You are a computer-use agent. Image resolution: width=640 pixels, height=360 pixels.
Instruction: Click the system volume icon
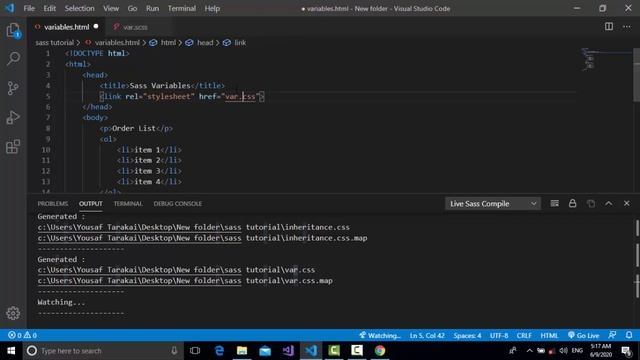[563, 351]
